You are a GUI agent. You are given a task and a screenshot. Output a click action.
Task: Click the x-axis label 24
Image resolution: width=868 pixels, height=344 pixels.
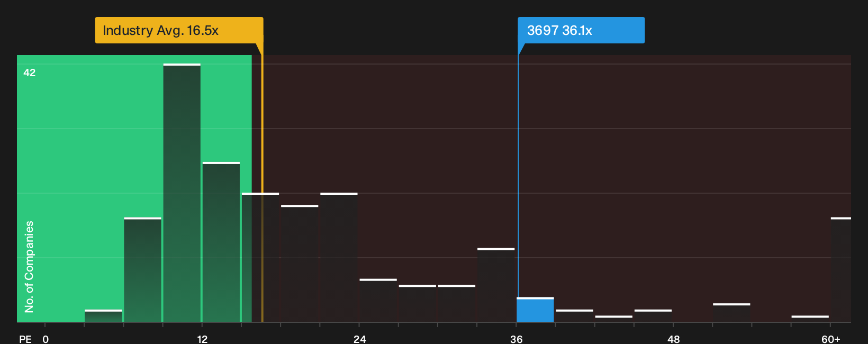359,339
